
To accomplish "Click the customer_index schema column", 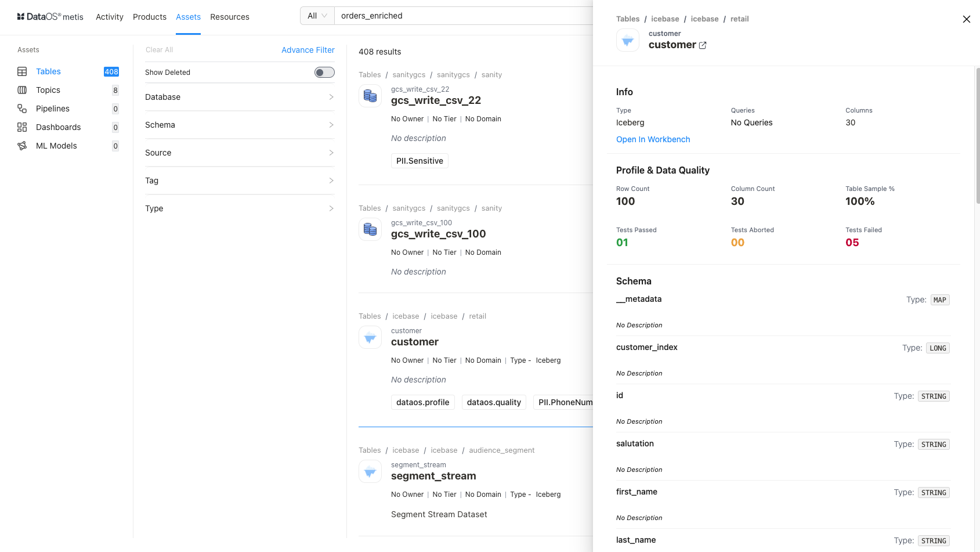I will [x=647, y=347].
